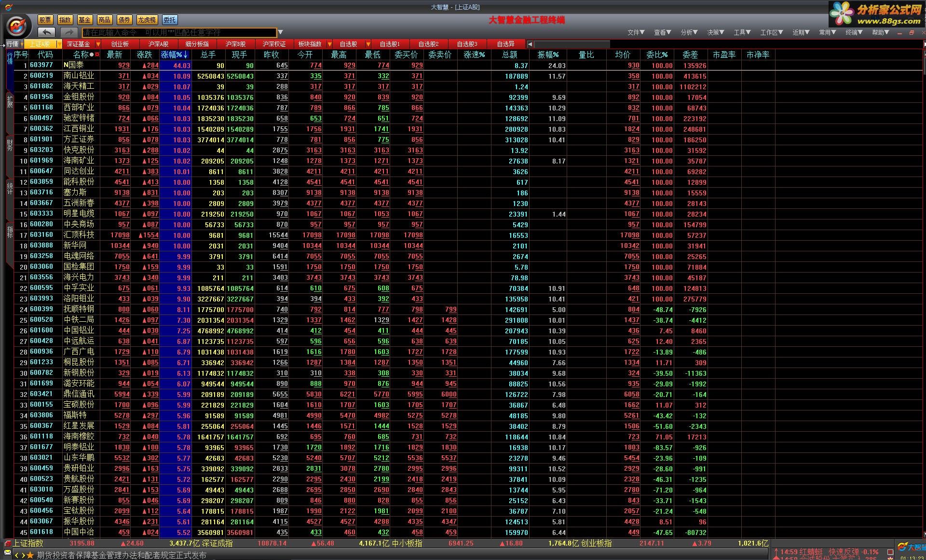Sort by the 市盈率 column header
926x560 pixels.
tap(724, 55)
